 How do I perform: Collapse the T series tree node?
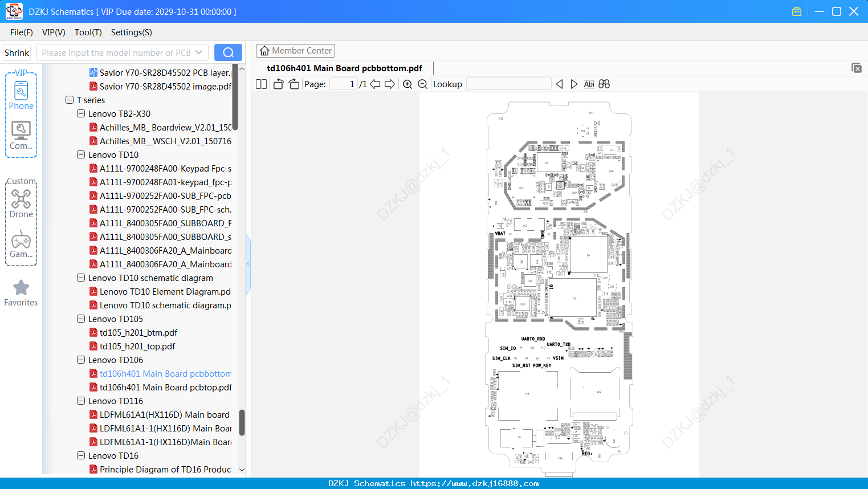(x=70, y=100)
